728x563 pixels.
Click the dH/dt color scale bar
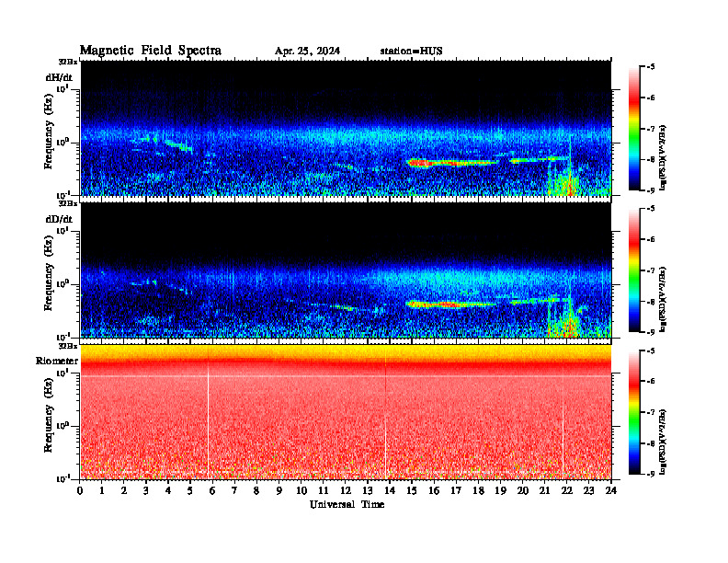click(x=634, y=129)
